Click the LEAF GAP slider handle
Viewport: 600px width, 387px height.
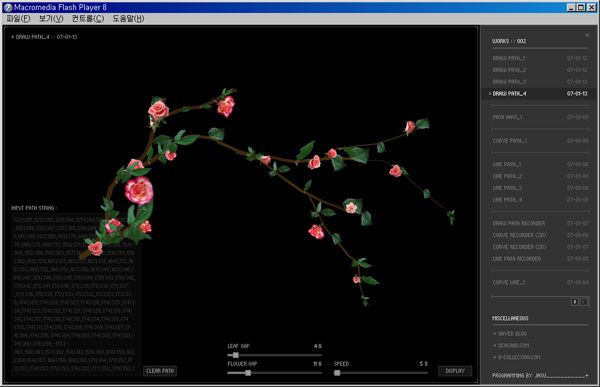coord(235,355)
